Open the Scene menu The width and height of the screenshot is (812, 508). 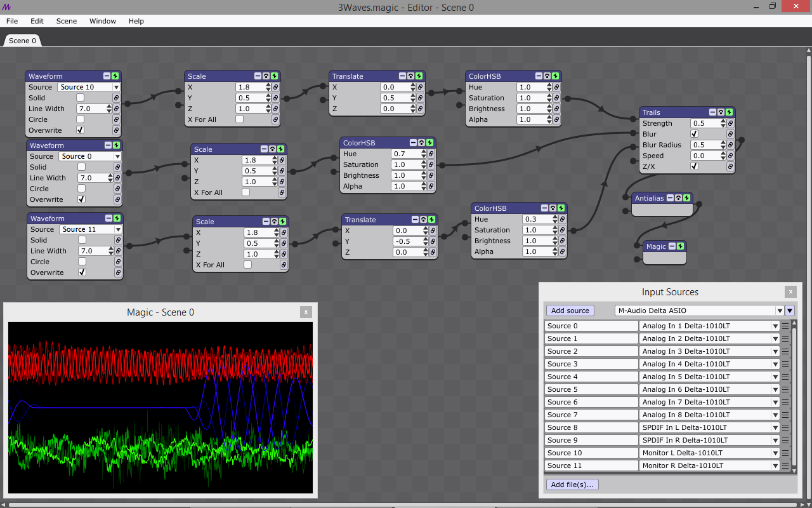67,21
